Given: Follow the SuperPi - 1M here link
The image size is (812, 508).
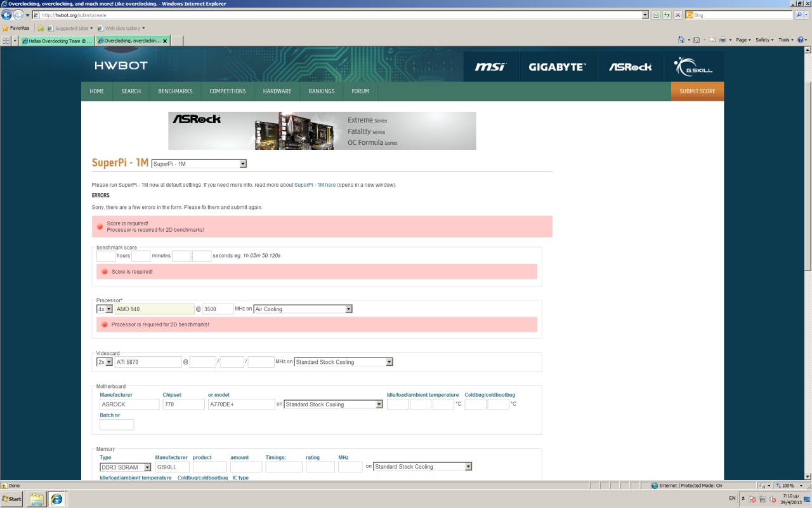Looking at the screenshot, I should point(315,185).
